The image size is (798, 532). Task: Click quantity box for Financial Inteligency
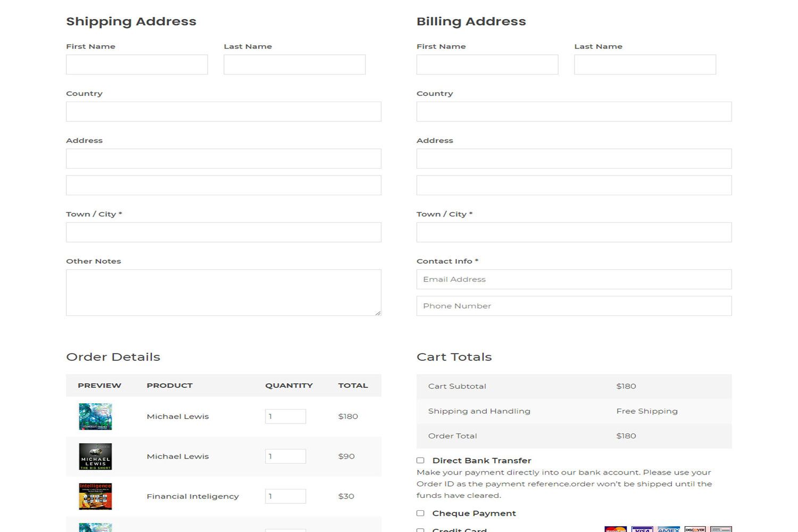pyautogui.click(x=285, y=496)
